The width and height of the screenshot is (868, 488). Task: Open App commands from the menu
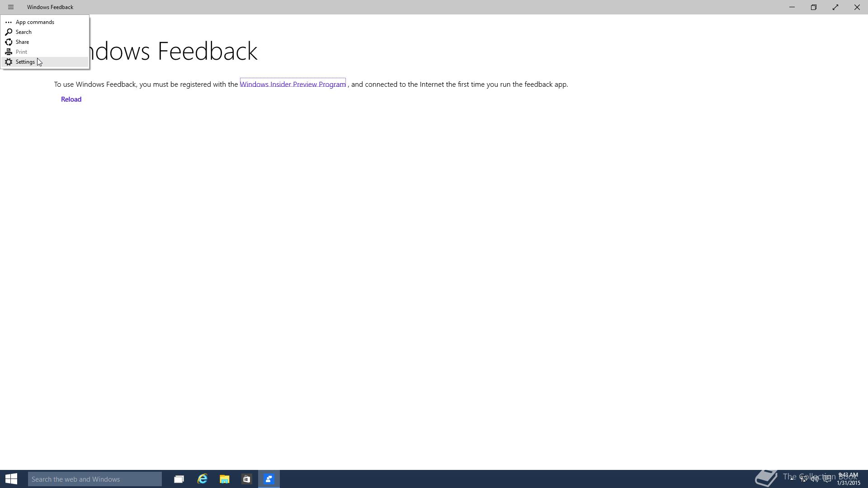(x=45, y=22)
